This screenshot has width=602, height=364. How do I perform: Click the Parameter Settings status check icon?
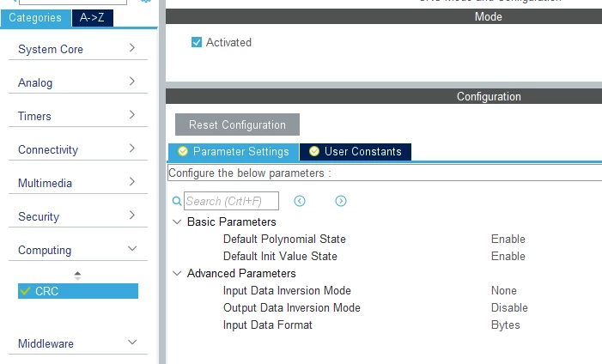coord(183,151)
